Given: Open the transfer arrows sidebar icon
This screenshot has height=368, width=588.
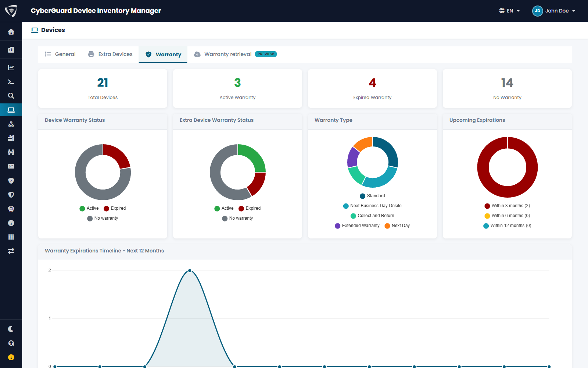Looking at the screenshot, I should point(11,251).
